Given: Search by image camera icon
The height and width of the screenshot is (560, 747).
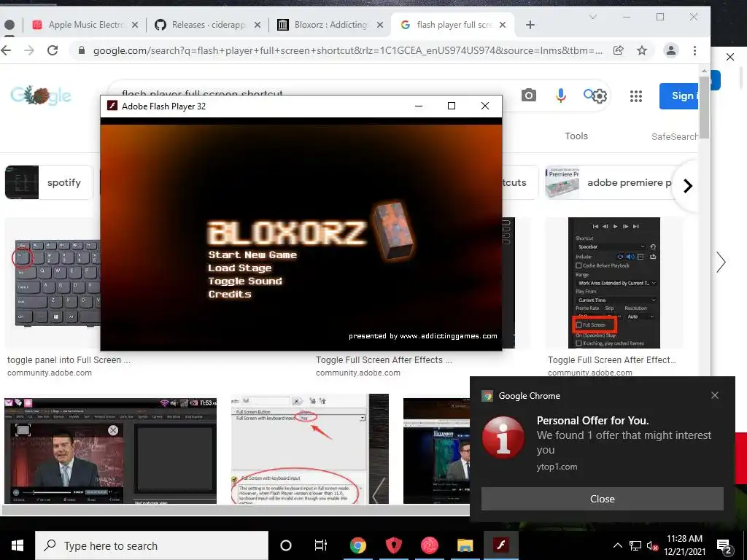Looking at the screenshot, I should point(528,96).
